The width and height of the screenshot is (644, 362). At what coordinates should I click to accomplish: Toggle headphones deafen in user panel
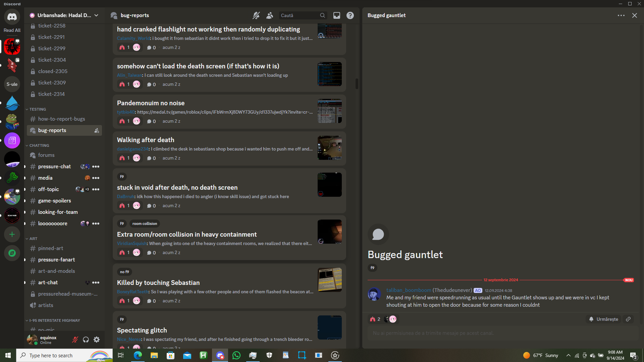point(86,340)
